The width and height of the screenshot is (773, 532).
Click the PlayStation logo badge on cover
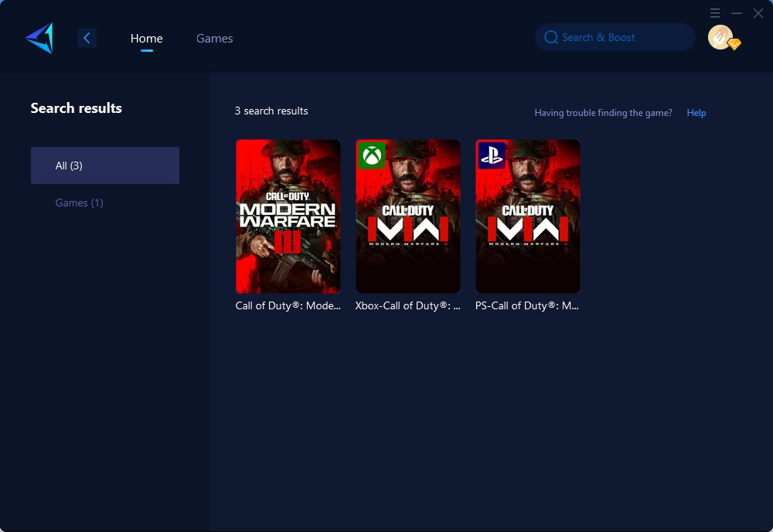point(492,155)
